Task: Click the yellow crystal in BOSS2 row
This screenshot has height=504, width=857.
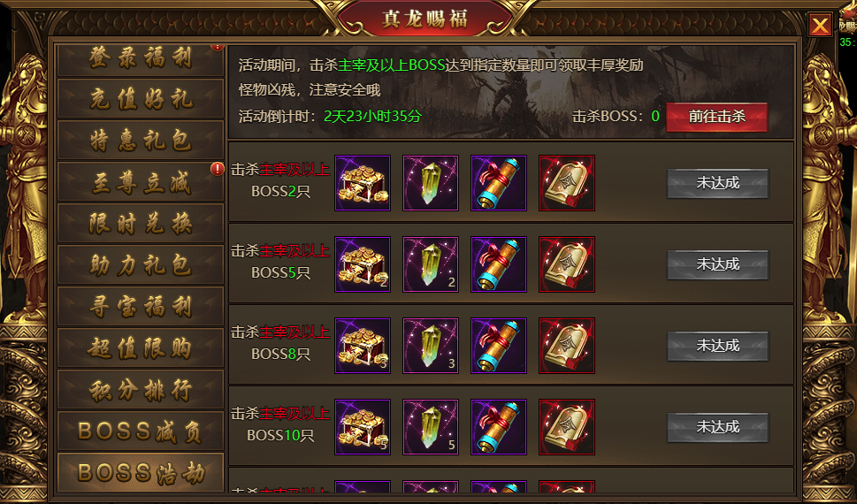Action: [x=431, y=182]
